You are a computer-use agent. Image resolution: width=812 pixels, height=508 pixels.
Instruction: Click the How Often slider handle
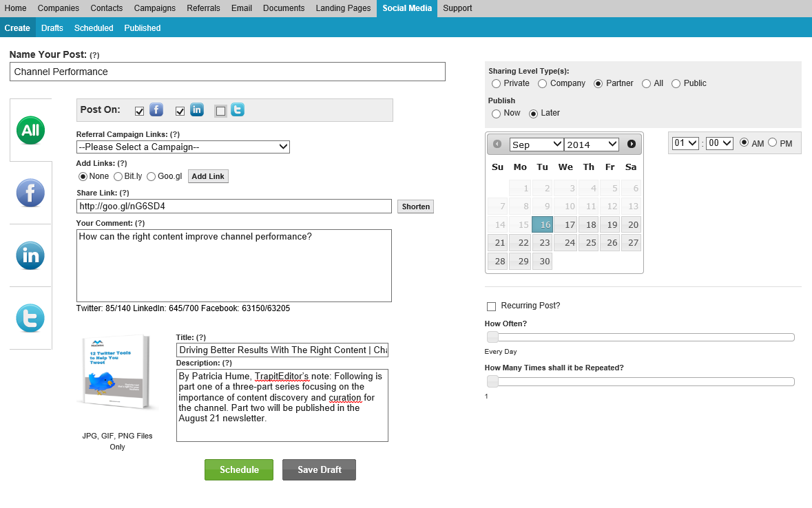pyautogui.click(x=492, y=337)
